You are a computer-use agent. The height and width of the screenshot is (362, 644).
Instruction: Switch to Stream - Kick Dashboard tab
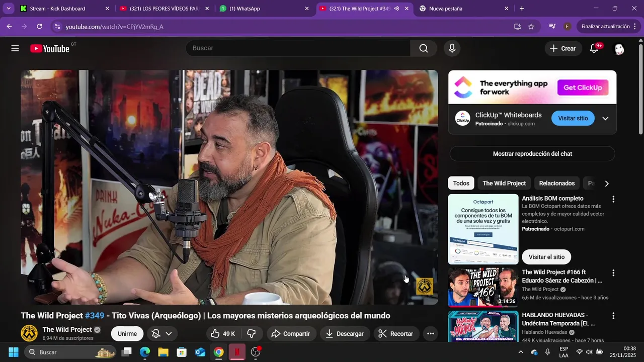coord(64,9)
